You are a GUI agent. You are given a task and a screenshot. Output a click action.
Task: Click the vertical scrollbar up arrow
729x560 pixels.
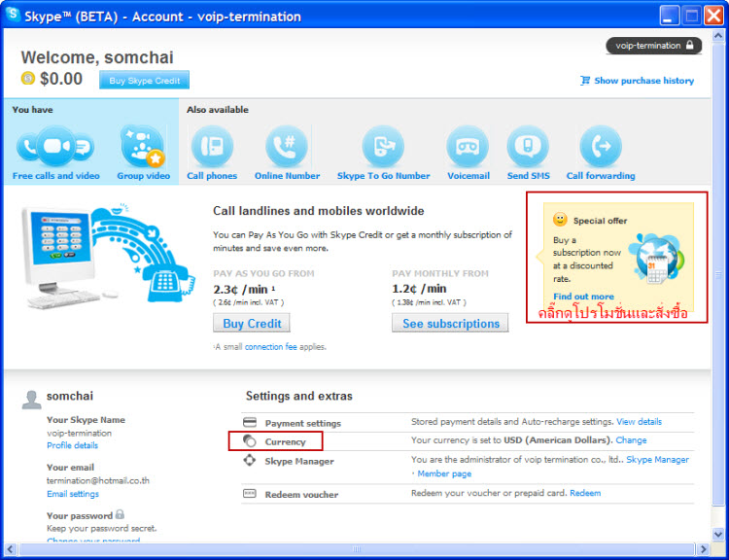(718, 36)
